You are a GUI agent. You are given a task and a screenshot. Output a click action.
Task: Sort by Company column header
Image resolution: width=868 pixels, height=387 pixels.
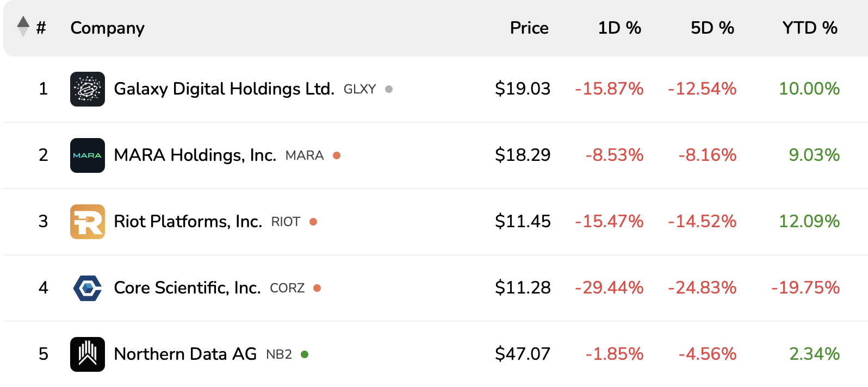107,28
